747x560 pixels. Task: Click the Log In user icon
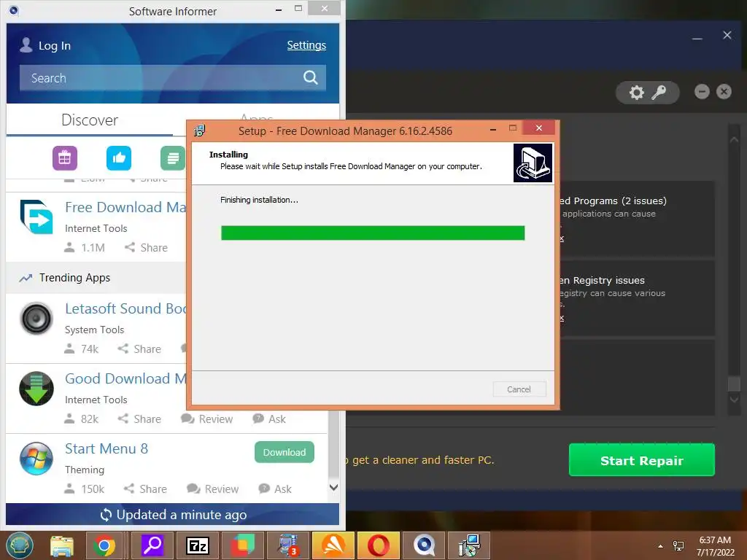[26, 45]
